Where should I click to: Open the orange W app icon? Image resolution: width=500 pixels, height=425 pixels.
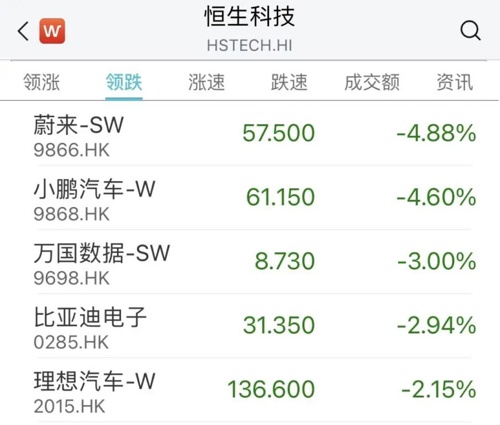[x=52, y=31]
